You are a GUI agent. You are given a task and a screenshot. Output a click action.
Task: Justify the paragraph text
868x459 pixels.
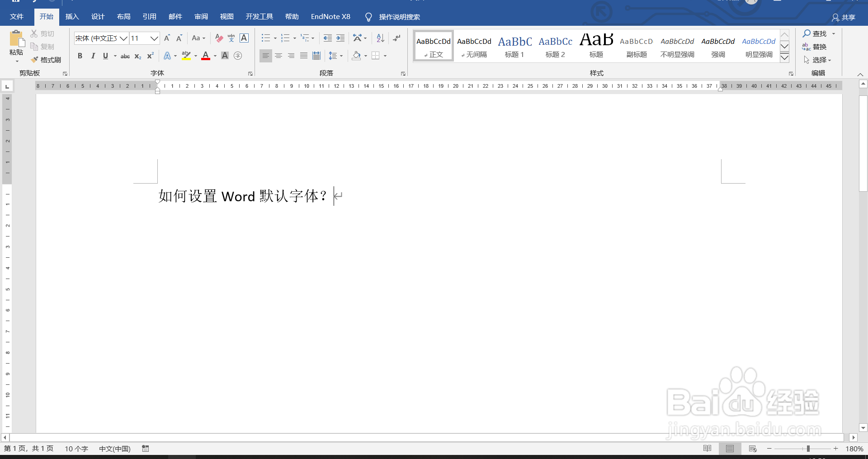[304, 56]
